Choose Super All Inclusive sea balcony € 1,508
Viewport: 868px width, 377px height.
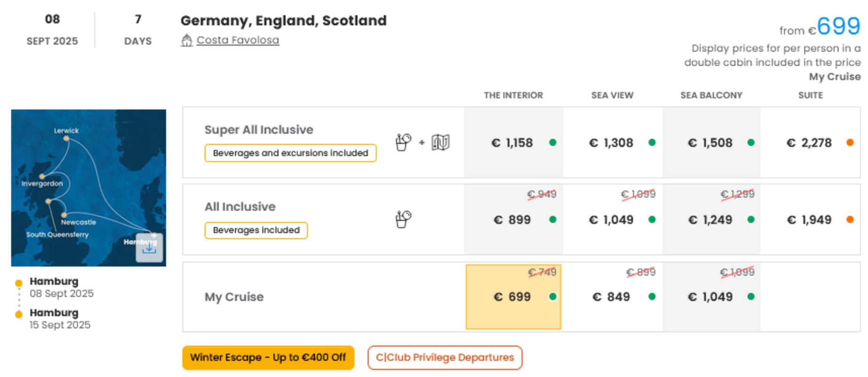click(x=711, y=142)
